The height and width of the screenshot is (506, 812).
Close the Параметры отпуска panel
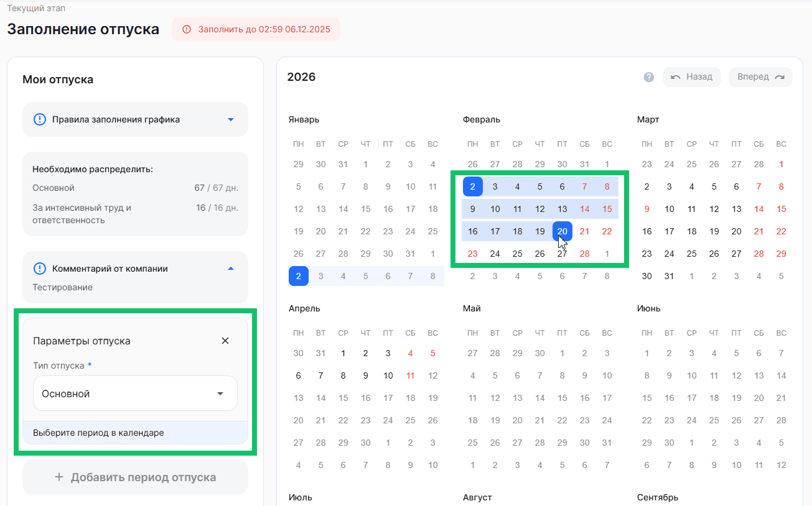pos(225,341)
